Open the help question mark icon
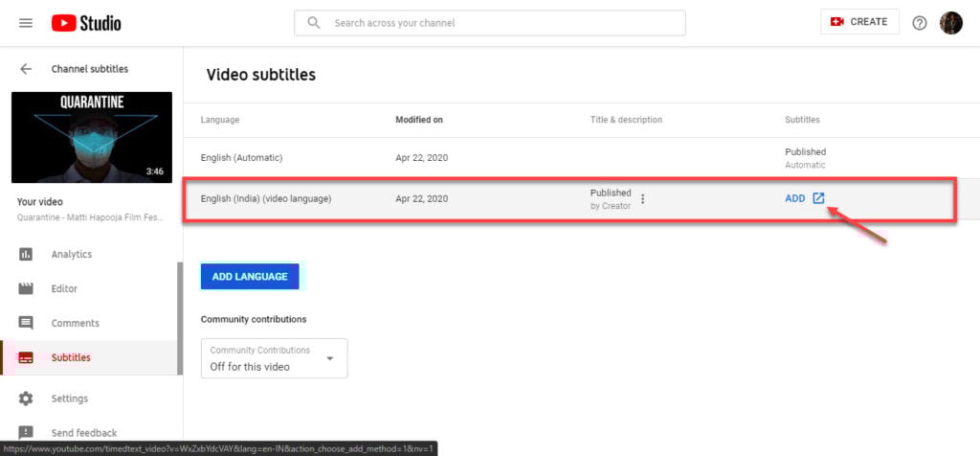Image resolution: width=980 pixels, height=456 pixels. [920, 23]
